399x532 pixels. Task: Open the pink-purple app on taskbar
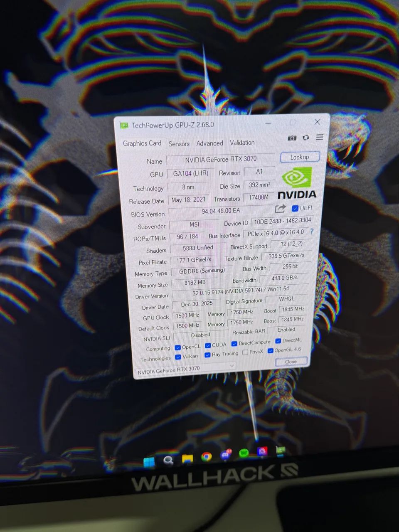point(262,451)
